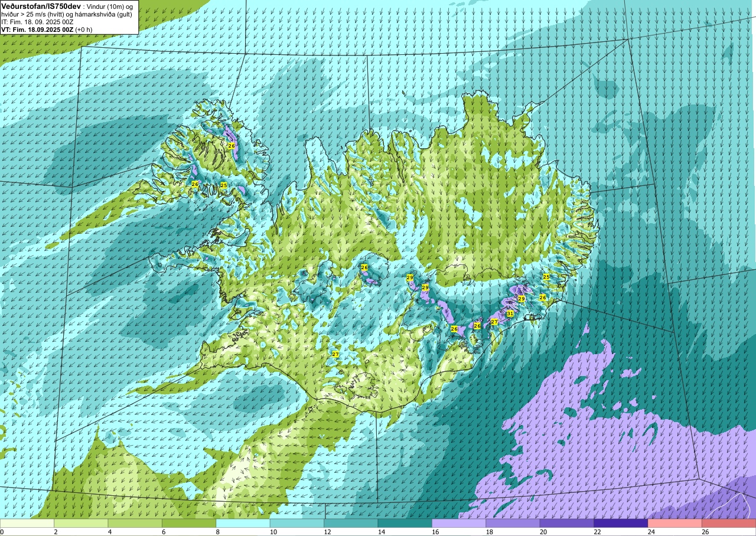Click the 'IT: Fim. 18. 09. 2025 00Z' line
The width and height of the screenshot is (756, 536).
[x=37, y=22]
